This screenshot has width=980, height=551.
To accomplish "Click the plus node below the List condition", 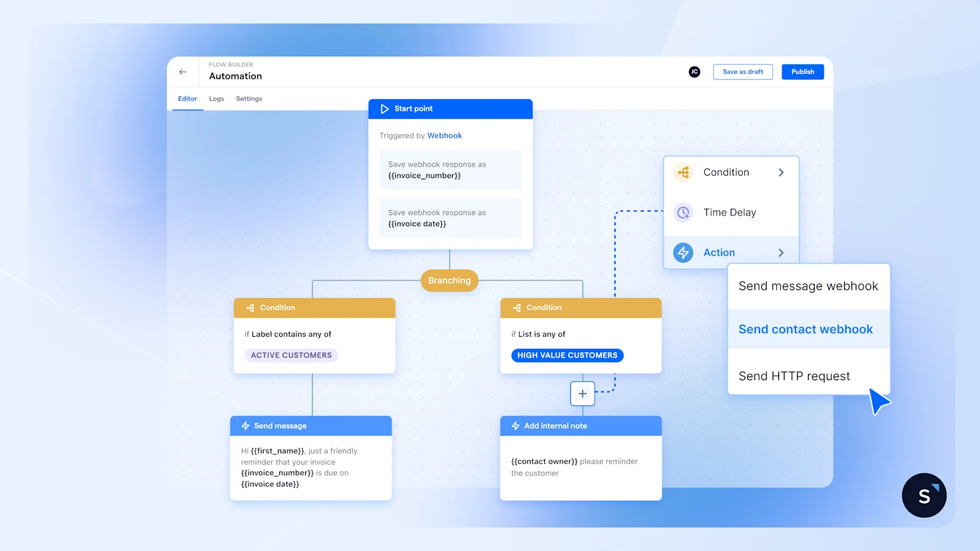I will coord(582,394).
